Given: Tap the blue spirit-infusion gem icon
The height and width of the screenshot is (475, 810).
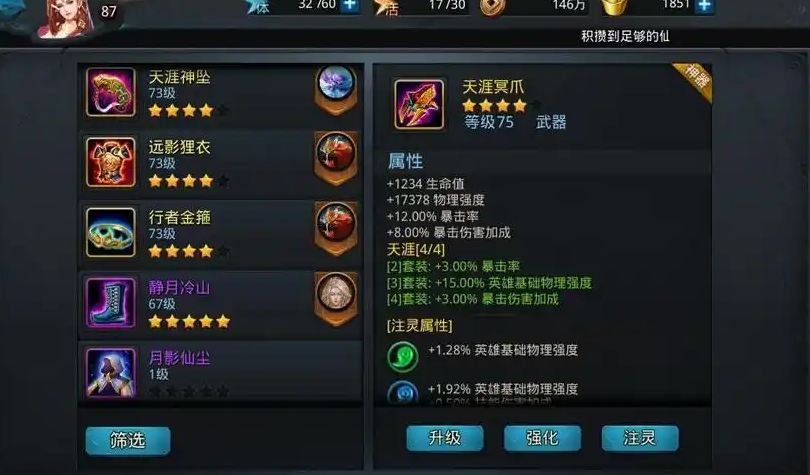Looking at the screenshot, I should click(x=402, y=392).
